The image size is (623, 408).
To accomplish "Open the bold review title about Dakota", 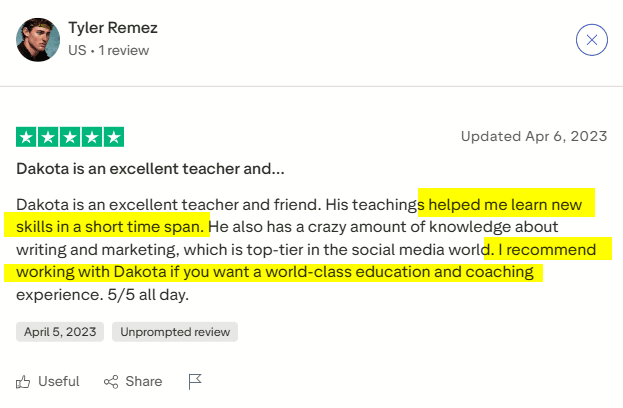I will tap(150, 168).
